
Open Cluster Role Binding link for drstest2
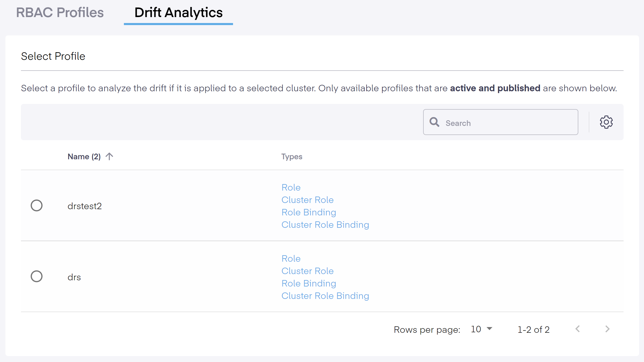[x=325, y=225]
